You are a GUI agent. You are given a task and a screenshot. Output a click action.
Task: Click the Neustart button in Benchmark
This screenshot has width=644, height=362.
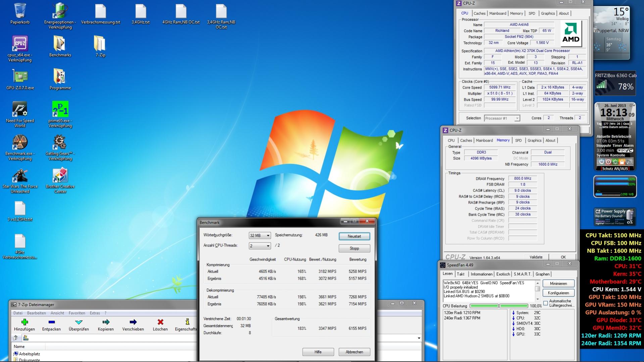pos(354,236)
